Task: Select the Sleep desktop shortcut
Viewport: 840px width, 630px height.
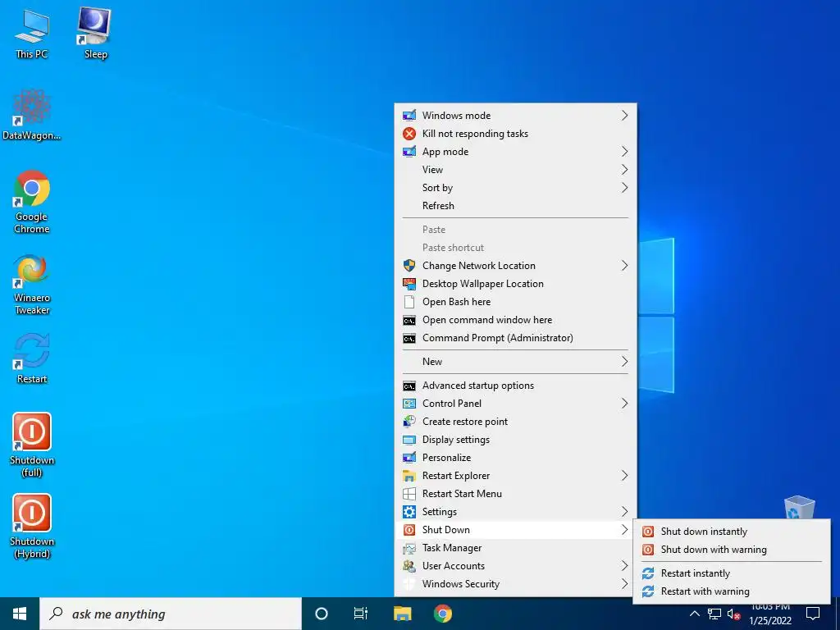Action: click(x=95, y=33)
